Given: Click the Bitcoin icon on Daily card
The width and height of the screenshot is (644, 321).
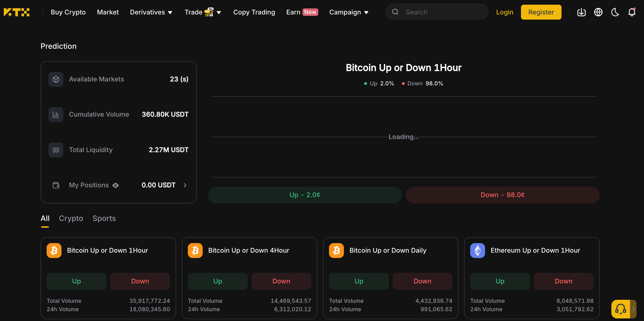Looking at the screenshot, I should tap(336, 250).
